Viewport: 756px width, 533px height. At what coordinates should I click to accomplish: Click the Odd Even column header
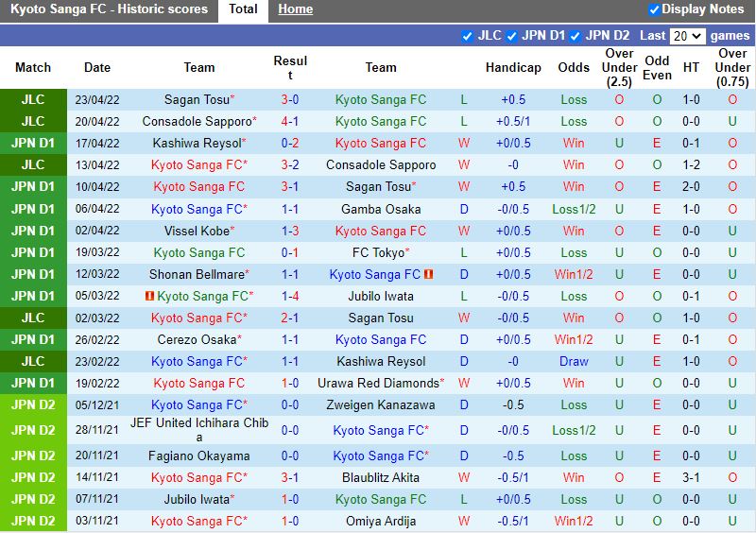click(x=657, y=67)
